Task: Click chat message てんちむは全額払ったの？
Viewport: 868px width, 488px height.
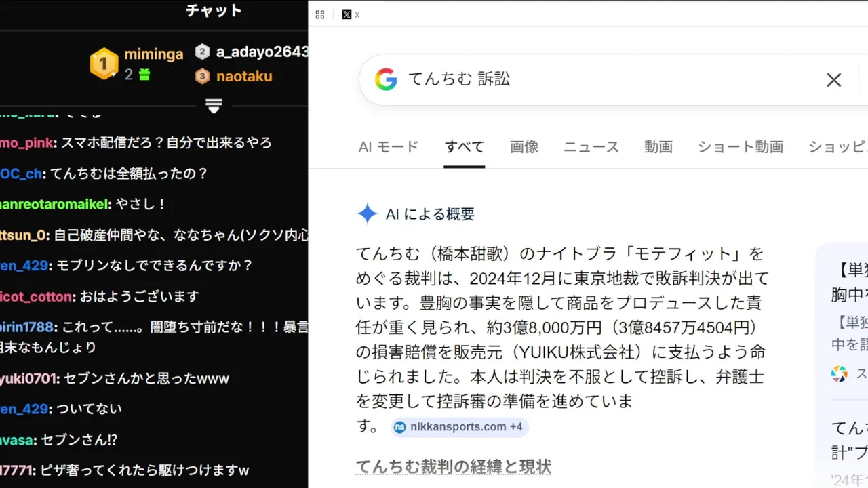Action: coord(129,174)
